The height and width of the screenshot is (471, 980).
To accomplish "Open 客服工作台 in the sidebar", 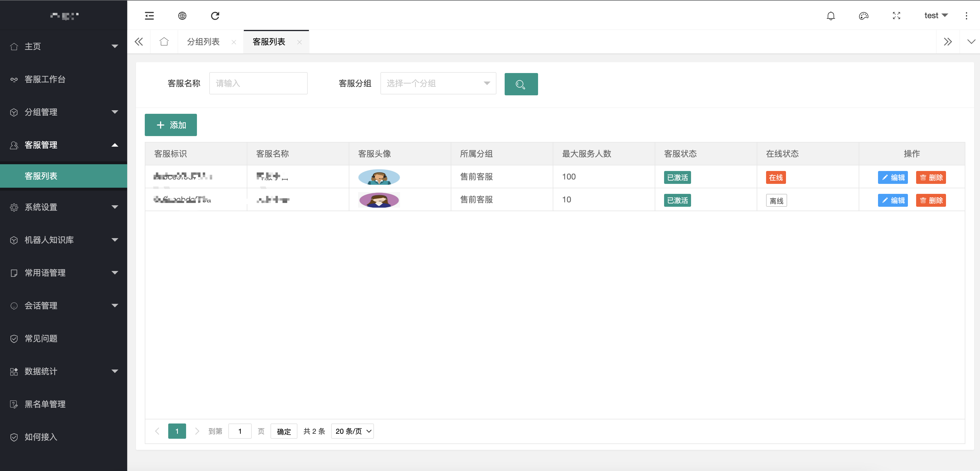I will coord(64,79).
